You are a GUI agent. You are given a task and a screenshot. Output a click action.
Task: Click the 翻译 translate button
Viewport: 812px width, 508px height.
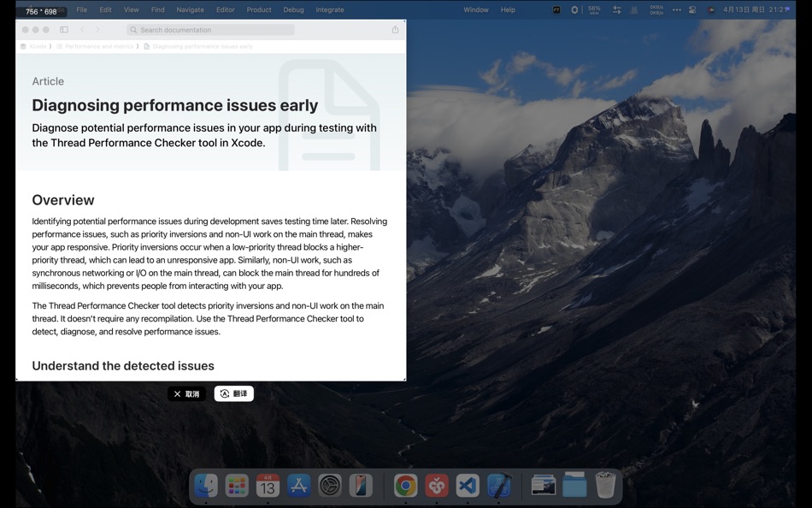click(x=233, y=393)
